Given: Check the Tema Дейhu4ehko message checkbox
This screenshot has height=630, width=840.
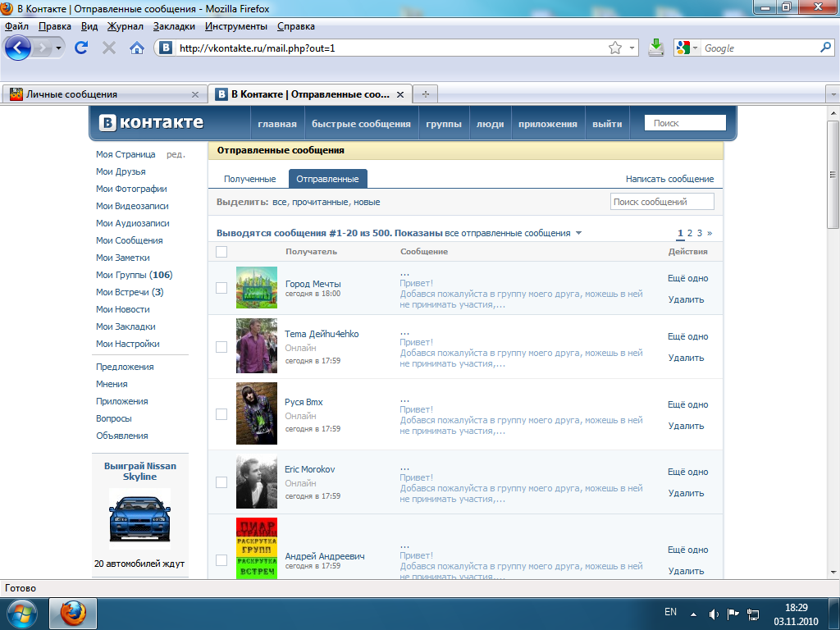Looking at the screenshot, I should 221,347.
